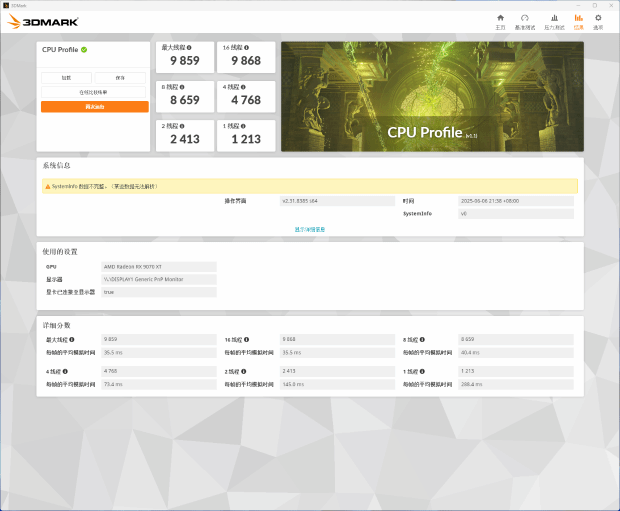This screenshot has height=511, width=620.
Task: Select the orange Results (结果) tab icon
Action: click(578, 18)
